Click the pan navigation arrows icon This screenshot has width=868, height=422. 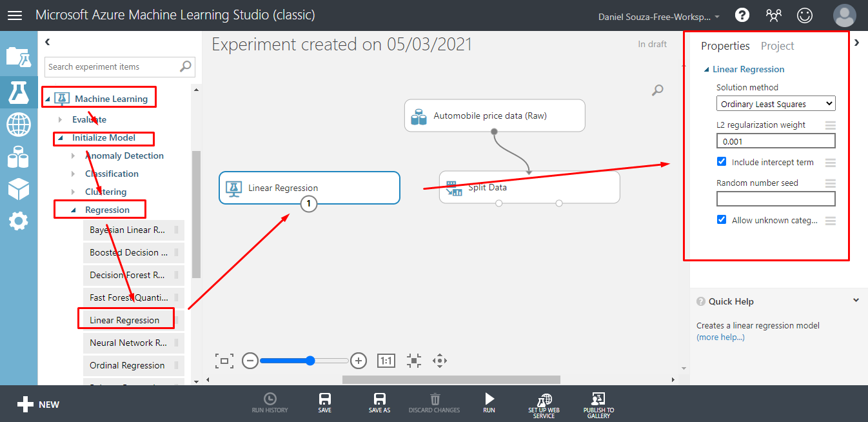(x=440, y=361)
